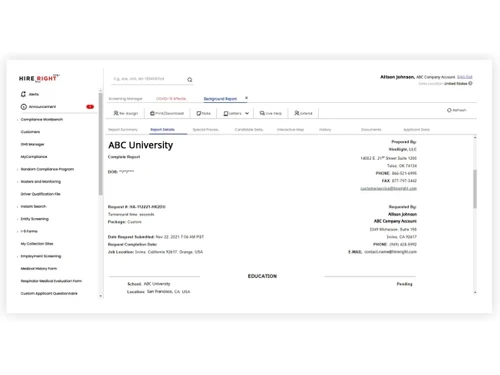This screenshot has height=375, width=500.
Task: Open the Letters dropdown arrow
Action: pyautogui.click(x=247, y=113)
